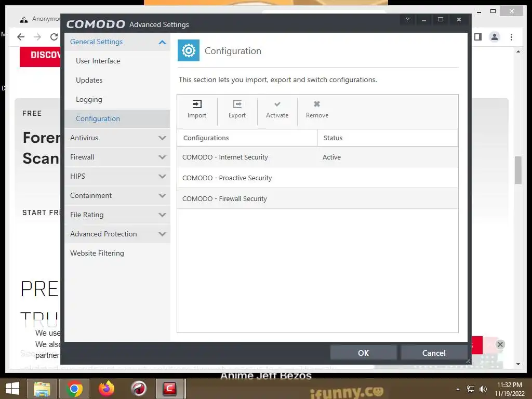Screen dimensions: 532x399
Task: Toggle the browser side panel icon
Action: (478, 37)
